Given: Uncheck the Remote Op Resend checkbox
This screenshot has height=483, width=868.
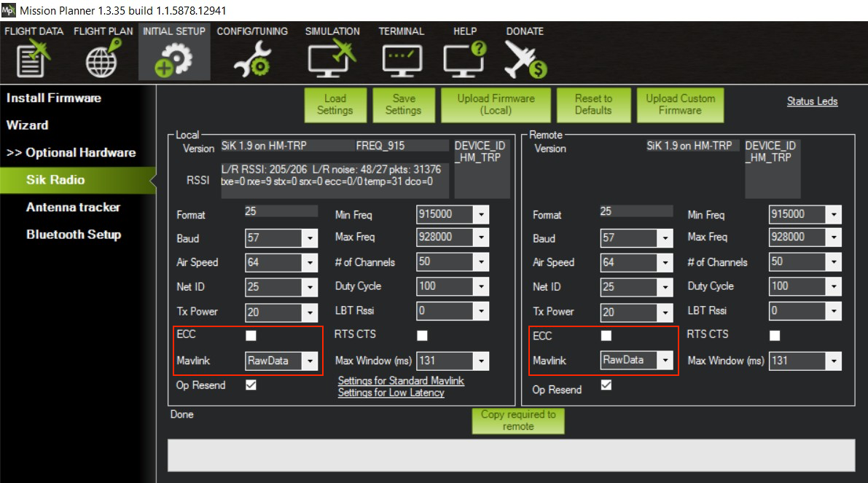Looking at the screenshot, I should 606,385.
